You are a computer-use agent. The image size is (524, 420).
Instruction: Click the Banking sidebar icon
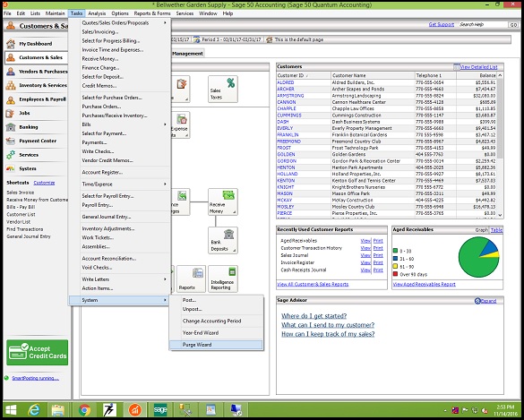[x=11, y=127]
